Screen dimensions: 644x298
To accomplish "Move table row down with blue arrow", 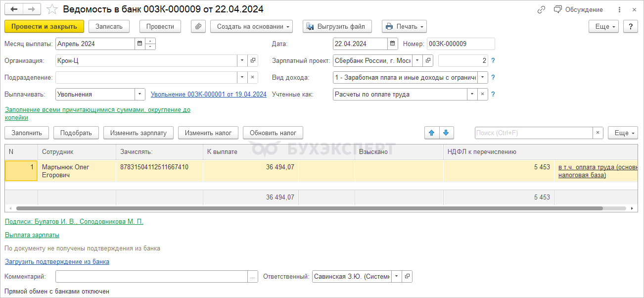I will (x=446, y=133).
